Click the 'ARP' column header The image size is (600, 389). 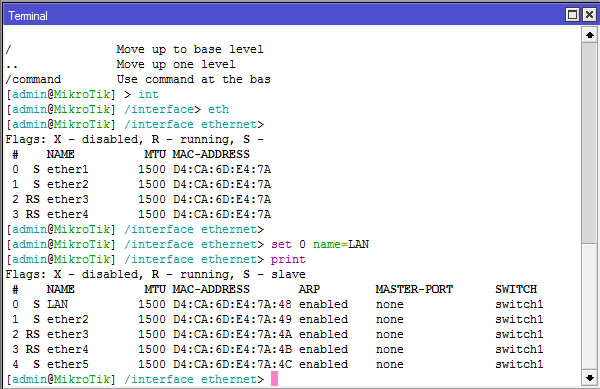pyautogui.click(x=309, y=289)
